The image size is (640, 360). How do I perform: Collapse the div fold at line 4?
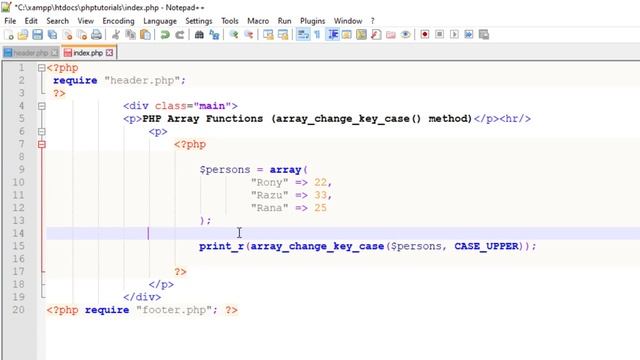pos(42,106)
